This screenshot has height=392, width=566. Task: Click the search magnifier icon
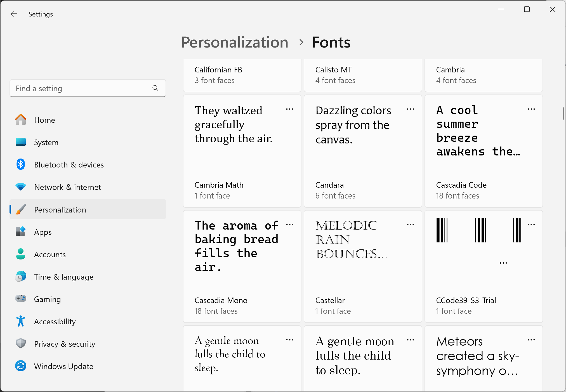(155, 88)
